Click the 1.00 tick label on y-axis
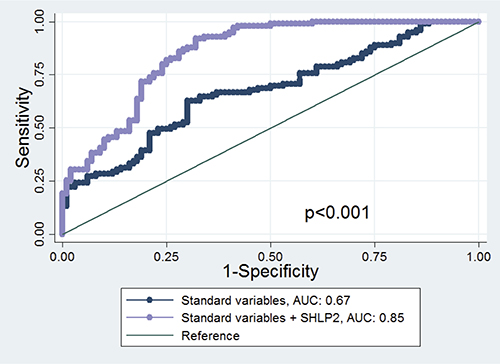500x364 pixels. click(39, 21)
